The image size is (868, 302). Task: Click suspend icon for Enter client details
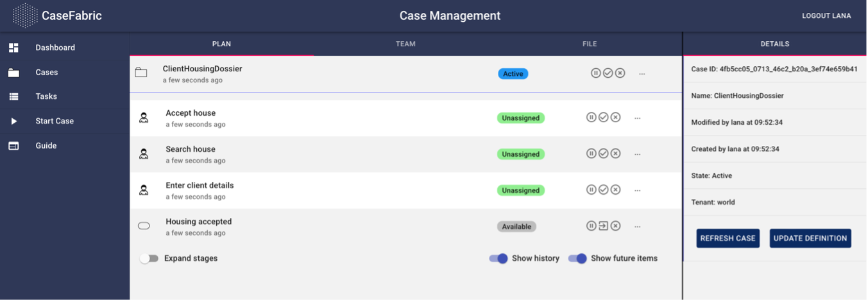click(591, 190)
